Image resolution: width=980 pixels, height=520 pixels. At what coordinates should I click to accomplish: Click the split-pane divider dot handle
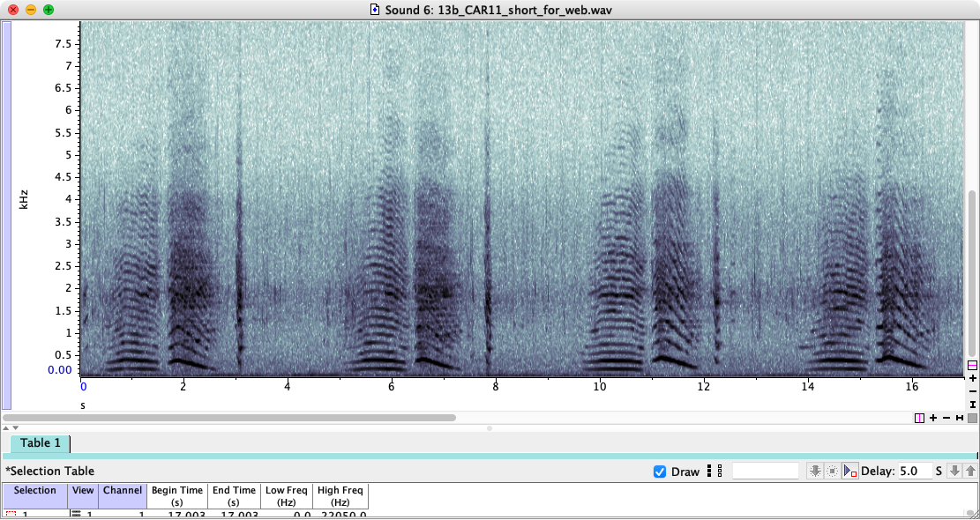click(x=490, y=428)
